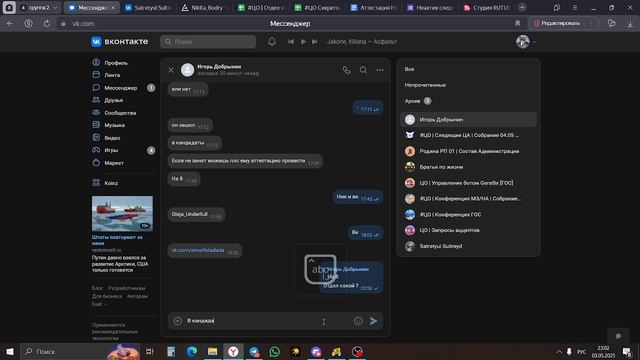The height and width of the screenshot is (360, 640).
Task: Switch to the Satreyul Sultreyd browser tab
Action: 148,7
